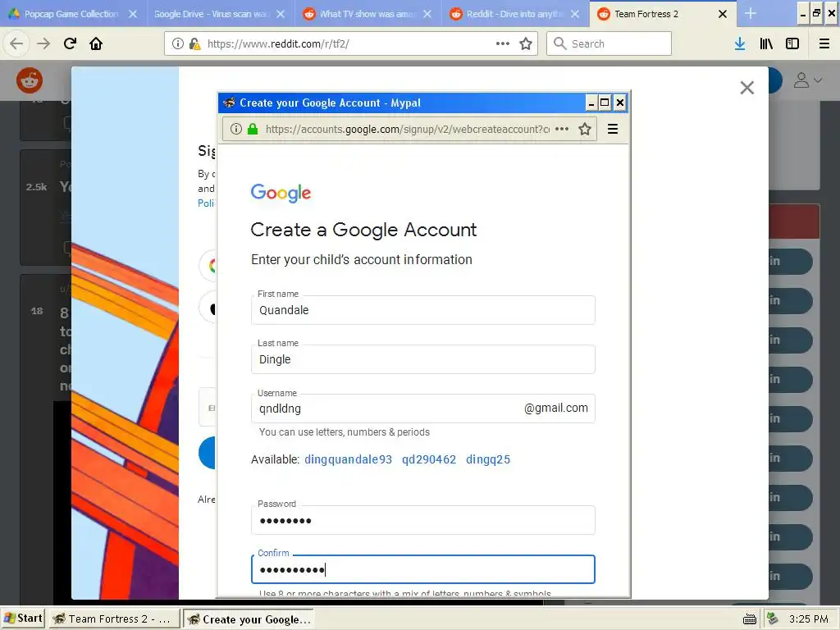The width and height of the screenshot is (840, 630).
Task: Close the Team Fortress 2 tab
Action: pos(723,14)
